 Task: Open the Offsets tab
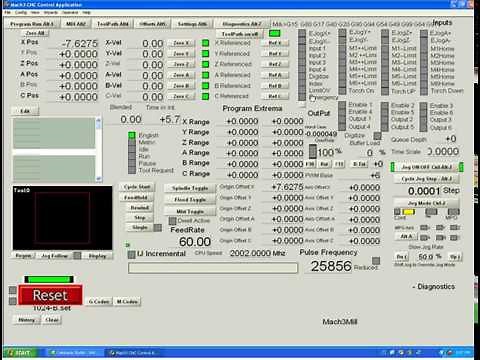(x=152, y=24)
